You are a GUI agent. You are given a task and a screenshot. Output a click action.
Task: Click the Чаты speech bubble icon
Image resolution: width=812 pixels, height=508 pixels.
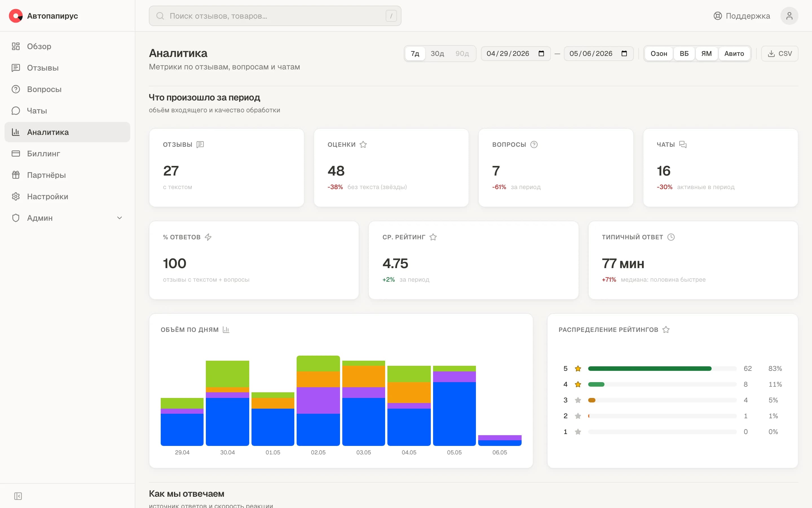[16, 111]
